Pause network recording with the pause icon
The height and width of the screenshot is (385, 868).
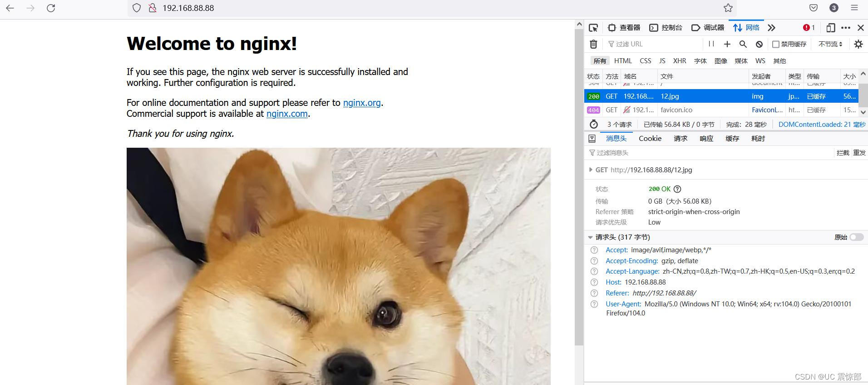[x=711, y=44]
